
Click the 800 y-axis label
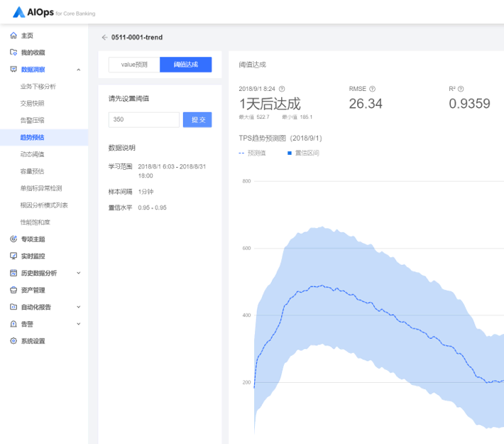pyautogui.click(x=246, y=181)
